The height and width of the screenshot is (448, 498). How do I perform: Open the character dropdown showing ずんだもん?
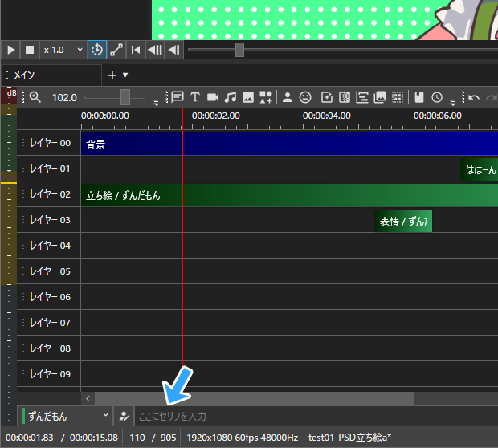click(65, 416)
